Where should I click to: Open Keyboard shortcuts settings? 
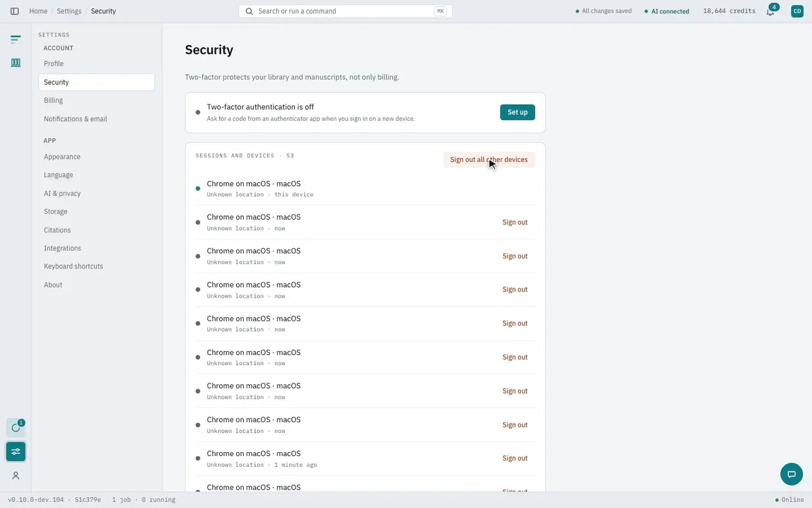(96, 266)
